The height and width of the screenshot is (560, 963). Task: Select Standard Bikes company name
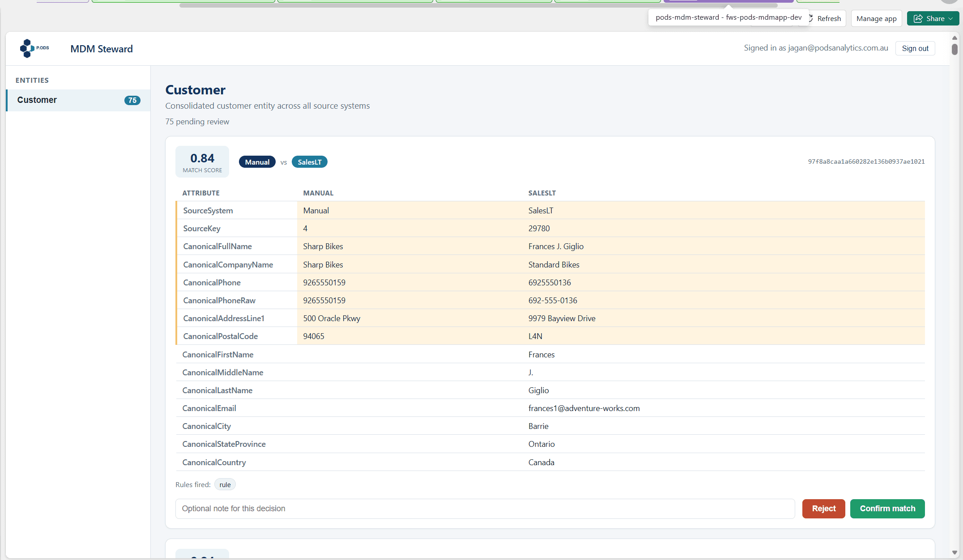click(x=554, y=265)
